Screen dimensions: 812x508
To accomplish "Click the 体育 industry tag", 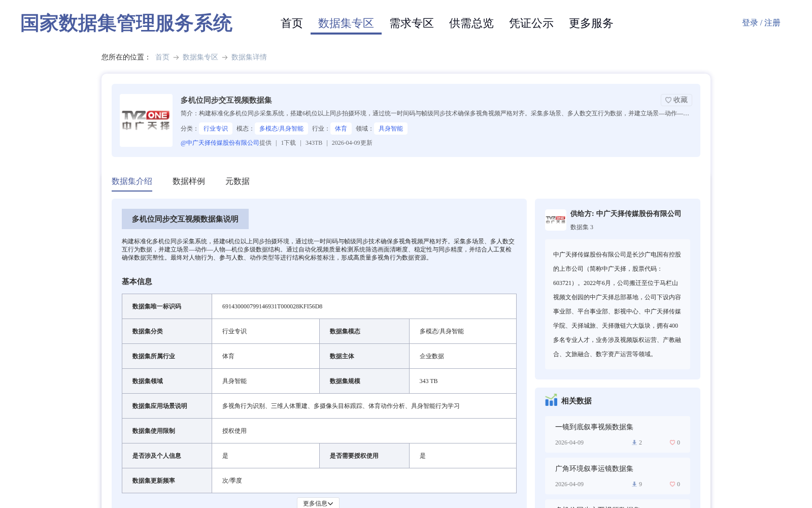I will point(341,129).
